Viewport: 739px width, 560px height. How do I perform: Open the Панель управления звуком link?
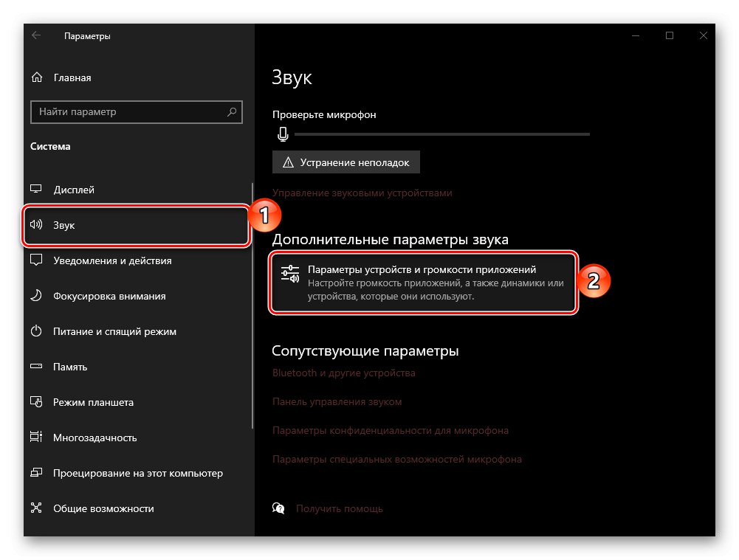[x=337, y=401]
